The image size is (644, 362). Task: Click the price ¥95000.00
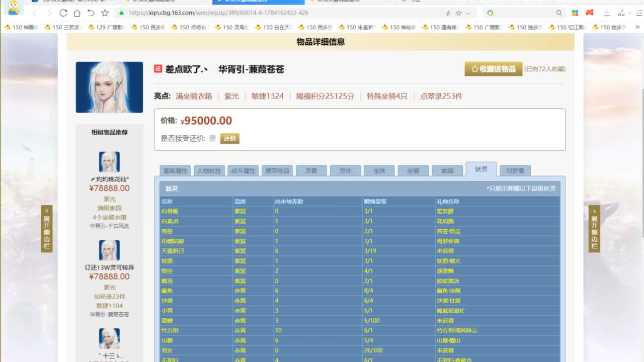coord(206,121)
